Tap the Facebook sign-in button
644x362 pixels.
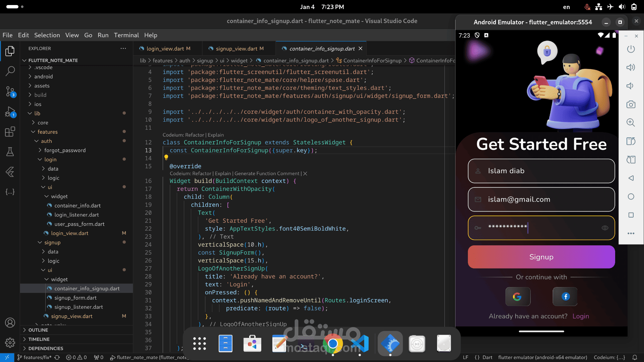coord(565,297)
